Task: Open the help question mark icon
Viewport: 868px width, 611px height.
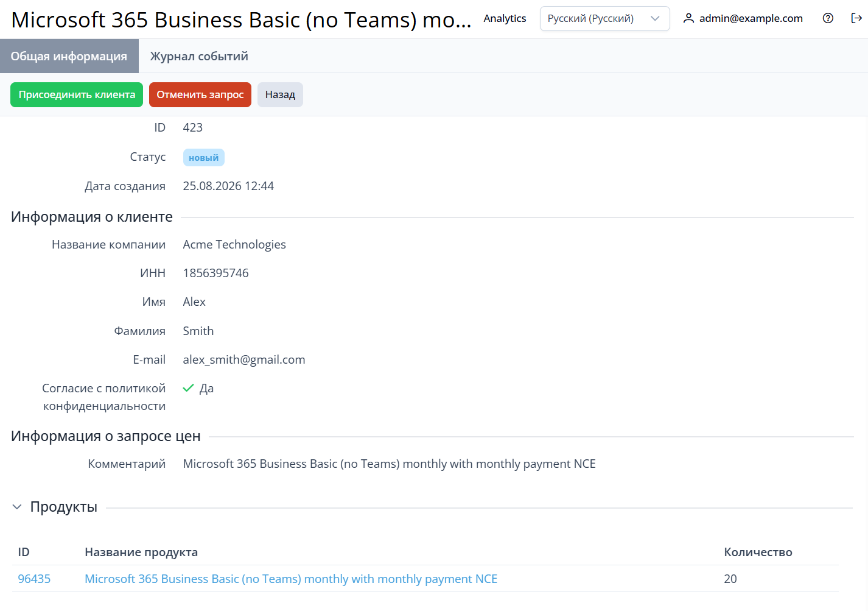Action: [828, 18]
